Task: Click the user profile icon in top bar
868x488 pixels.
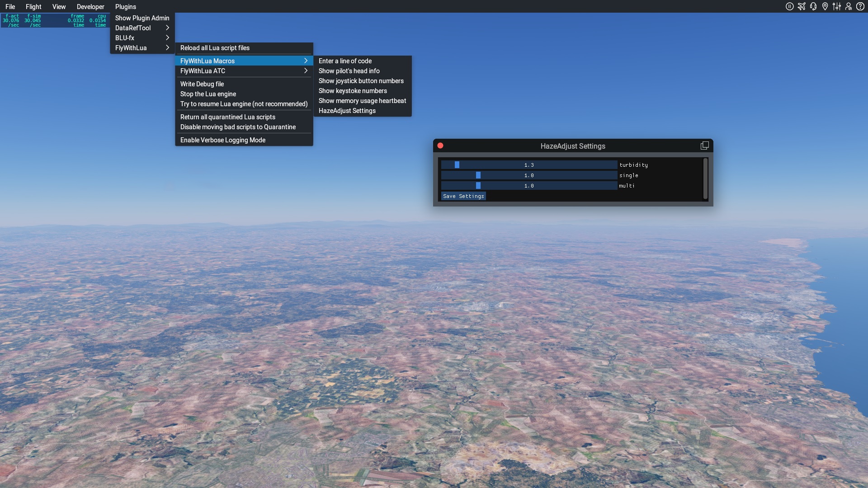Action: tap(849, 6)
